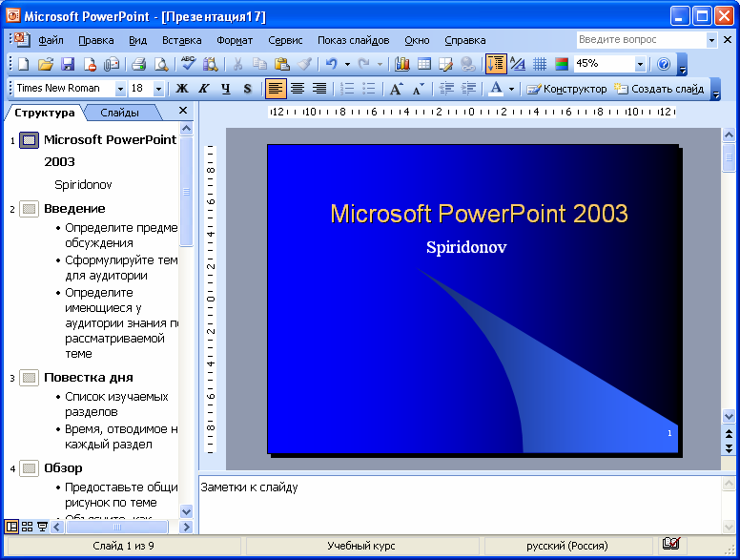The width and height of the screenshot is (740, 560).
Task: Click the Increase Font Size icon
Action: 396,89
